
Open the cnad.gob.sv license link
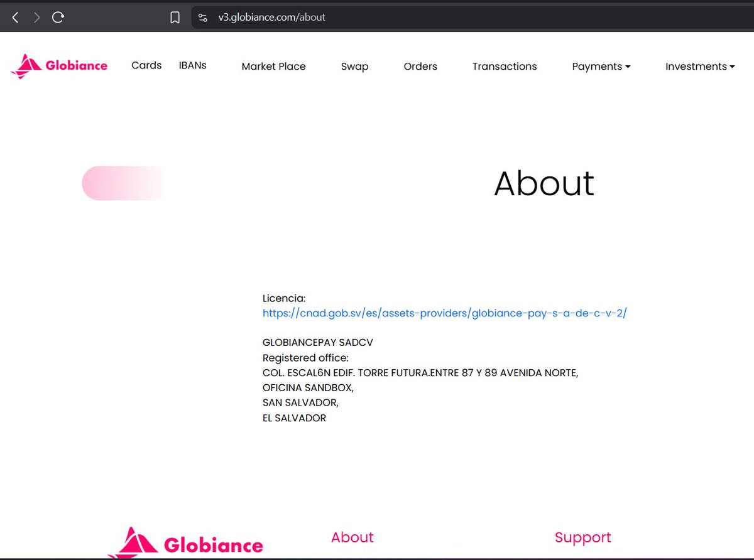coord(445,313)
